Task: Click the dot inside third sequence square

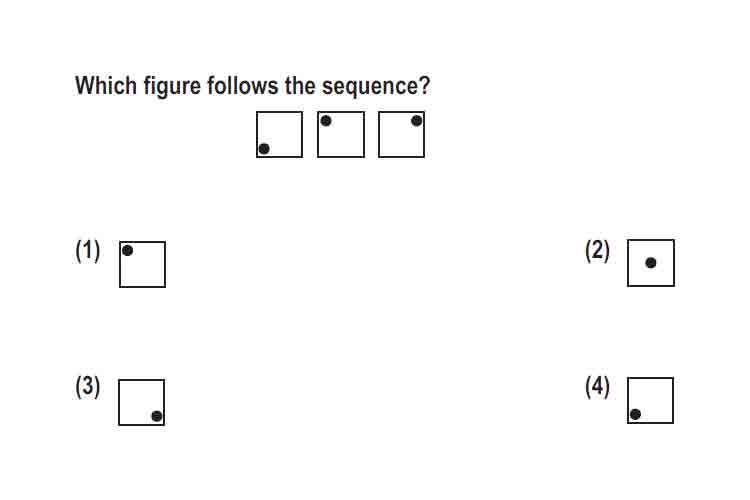Action: (417, 121)
